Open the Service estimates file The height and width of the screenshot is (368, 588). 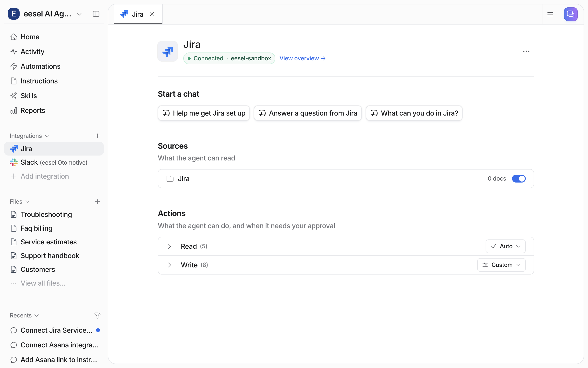pos(54,242)
